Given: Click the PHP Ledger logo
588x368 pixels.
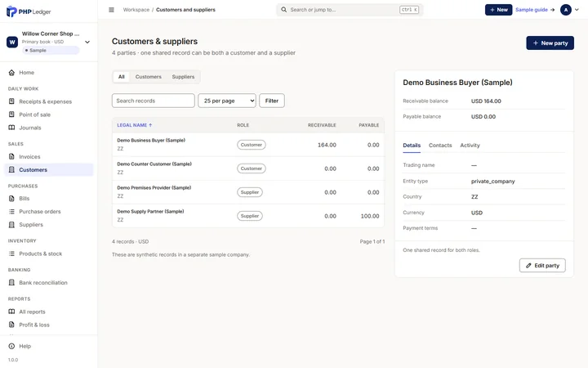Looking at the screenshot, I should [x=29, y=11].
